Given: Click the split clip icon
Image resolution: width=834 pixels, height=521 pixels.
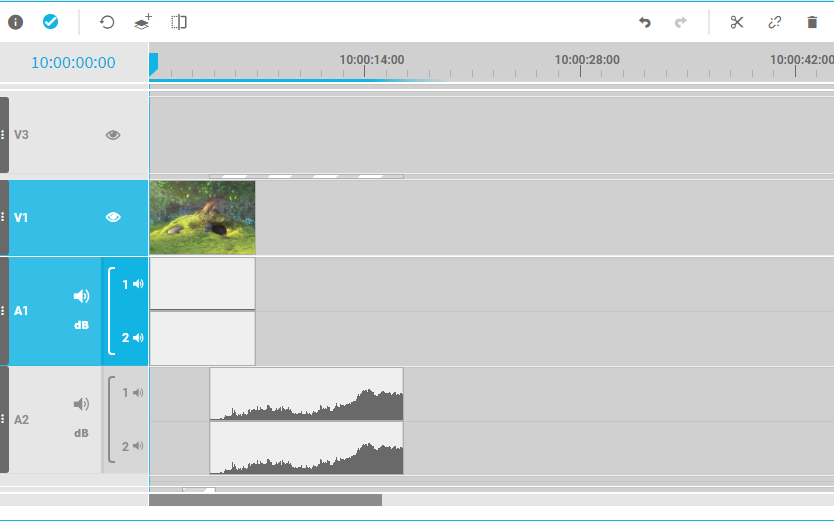Looking at the screenshot, I should coord(178,22).
